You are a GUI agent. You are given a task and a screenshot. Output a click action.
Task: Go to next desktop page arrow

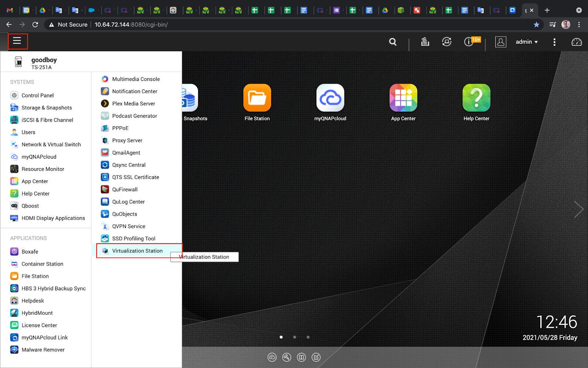pos(578,210)
